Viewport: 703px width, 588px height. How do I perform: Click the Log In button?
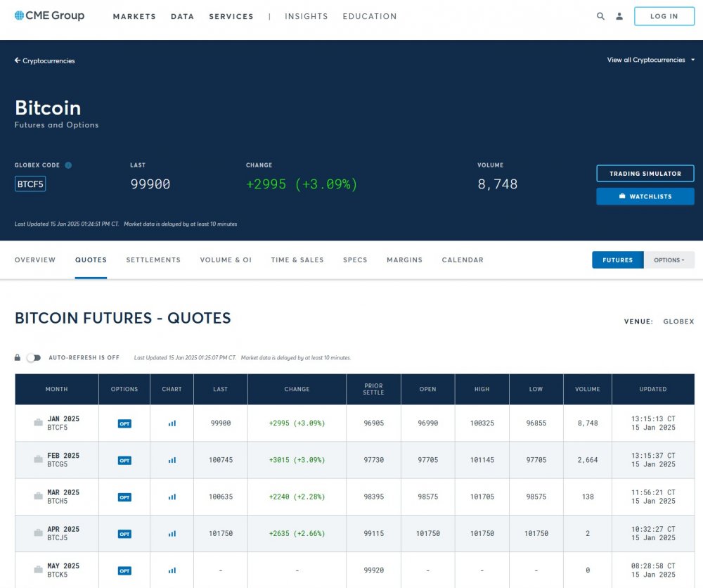pyautogui.click(x=664, y=16)
